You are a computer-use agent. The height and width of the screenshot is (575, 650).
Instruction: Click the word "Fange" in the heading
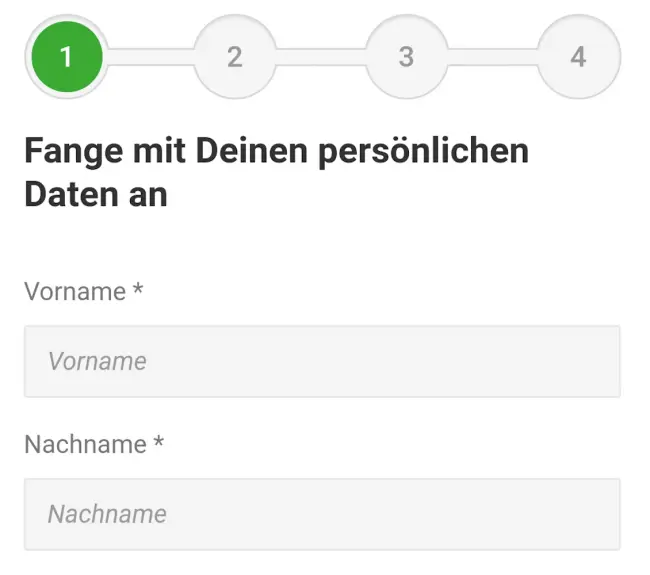pos(68,153)
